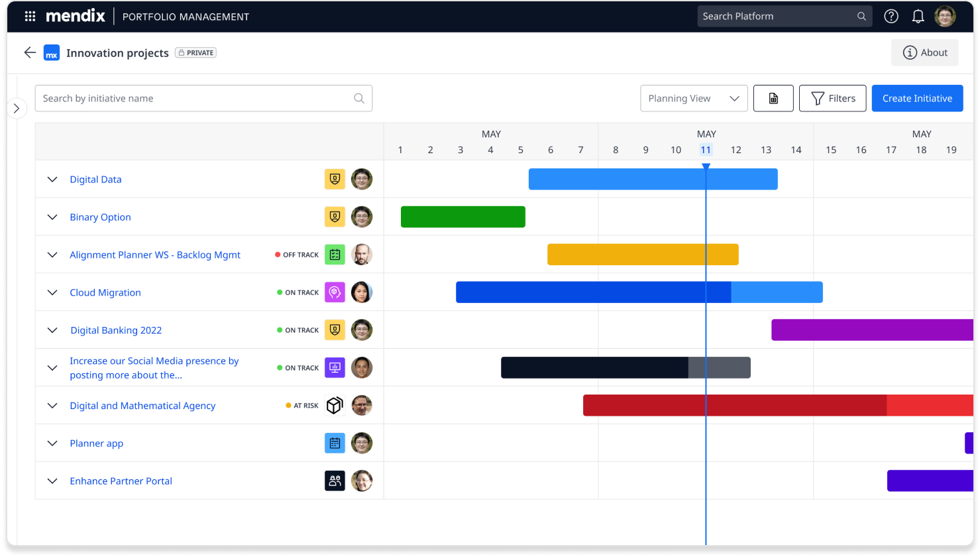
Task: Click the back arrow beside Innovation projects
Action: click(30, 52)
